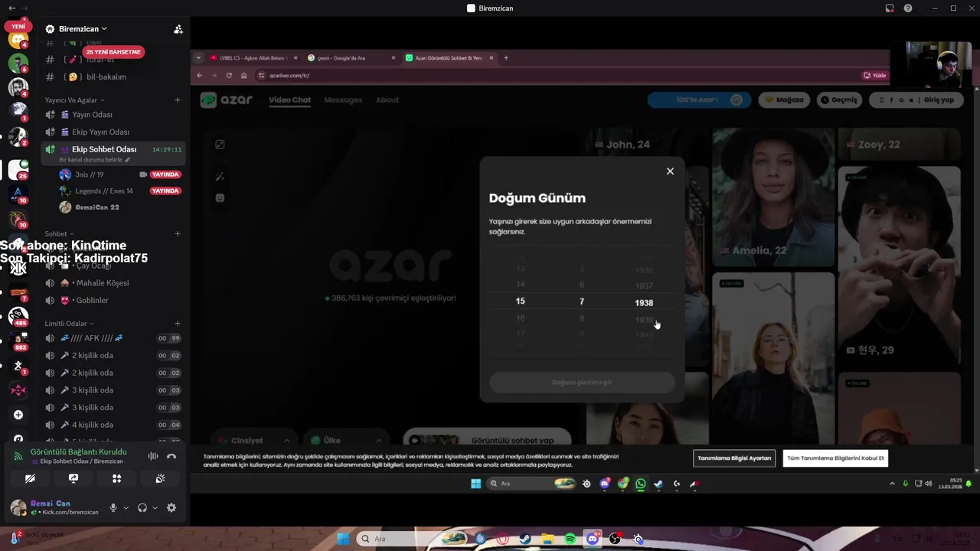Open headphone output options arrow

(155, 507)
